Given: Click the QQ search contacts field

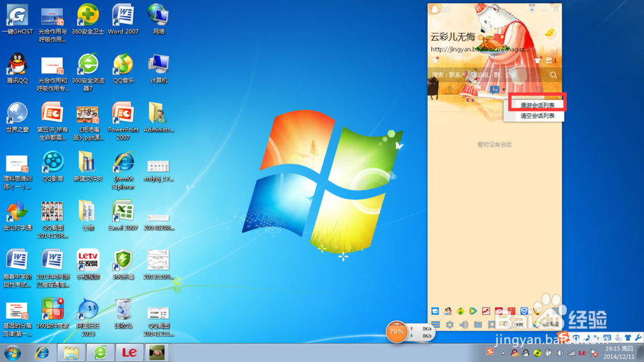Looking at the screenshot, I should [x=488, y=75].
